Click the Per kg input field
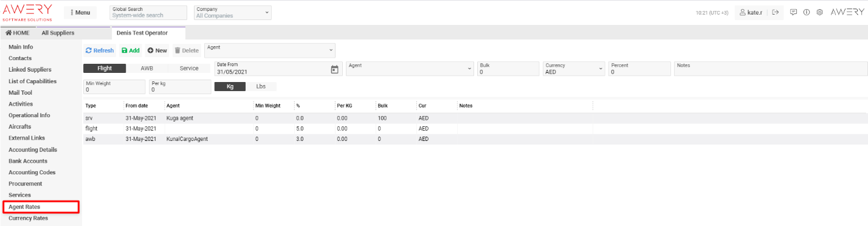 [x=180, y=87]
